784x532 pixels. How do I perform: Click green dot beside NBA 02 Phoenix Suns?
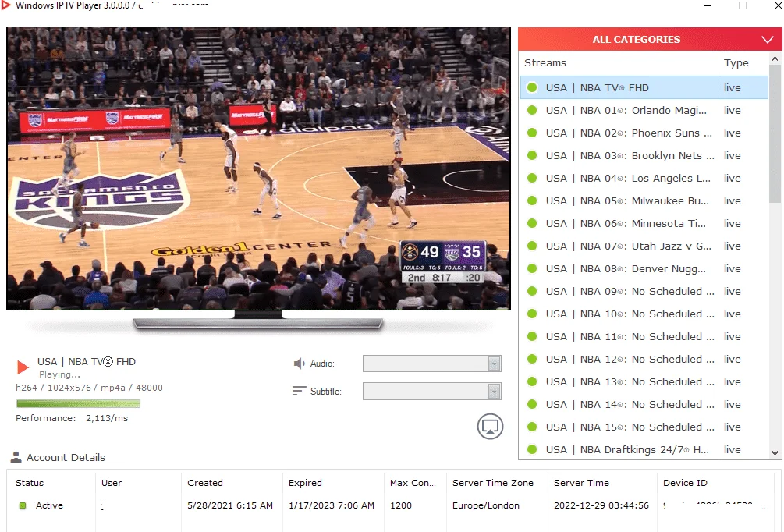click(x=532, y=133)
